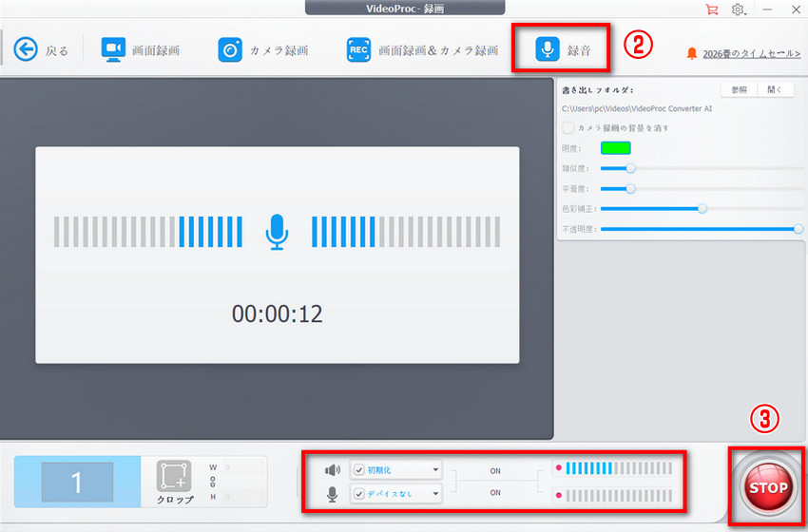Adjust the 不透明度 slider handle
Image resolution: width=808 pixels, height=532 pixels.
798,229
